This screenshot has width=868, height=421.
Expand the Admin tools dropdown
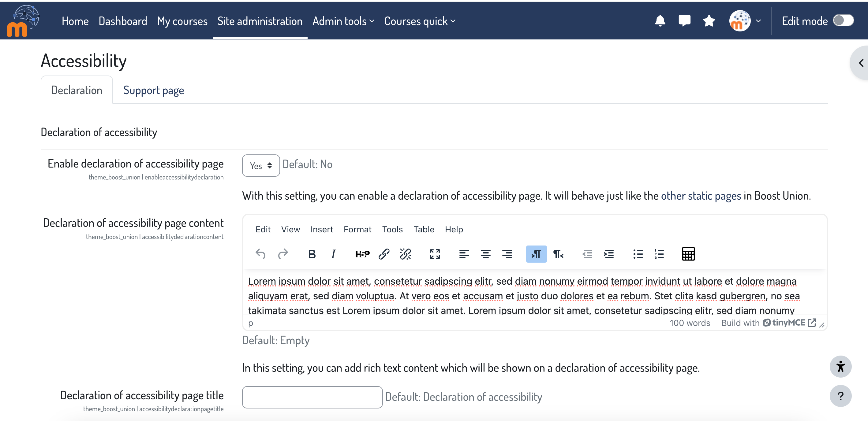click(x=343, y=21)
